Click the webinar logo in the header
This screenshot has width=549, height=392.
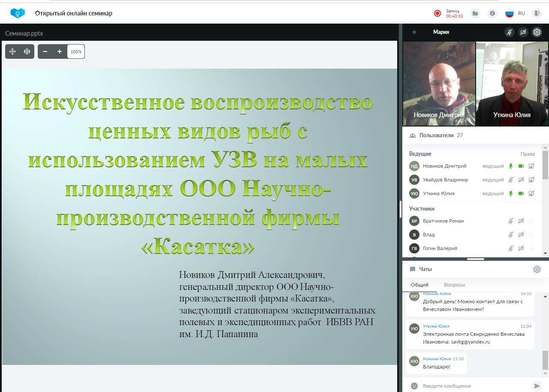point(18,13)
